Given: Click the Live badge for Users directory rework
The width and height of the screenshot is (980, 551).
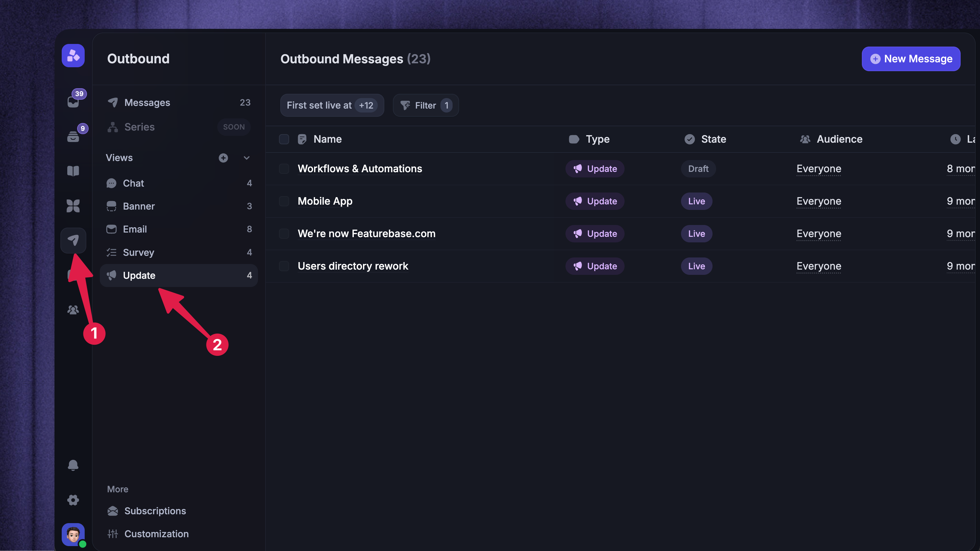Looking at the screenshot, I should [x=696, y=266].
